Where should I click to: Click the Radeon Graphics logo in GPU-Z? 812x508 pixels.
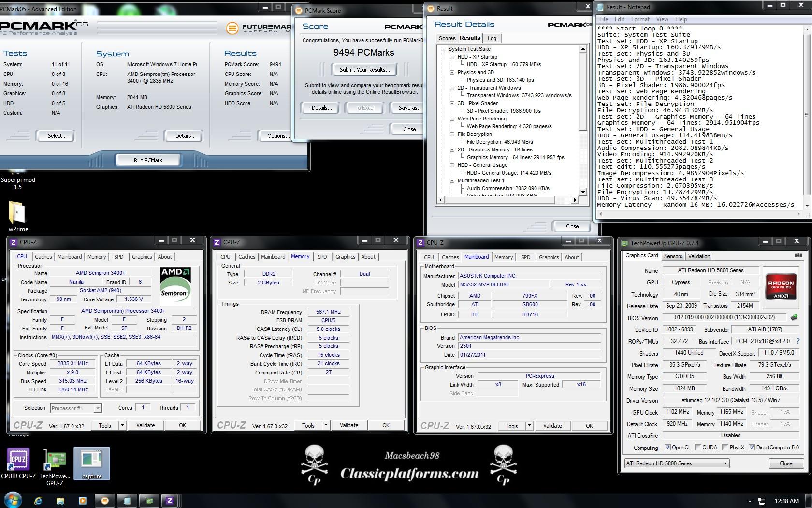pyautogui.click(x=781, y=287)
